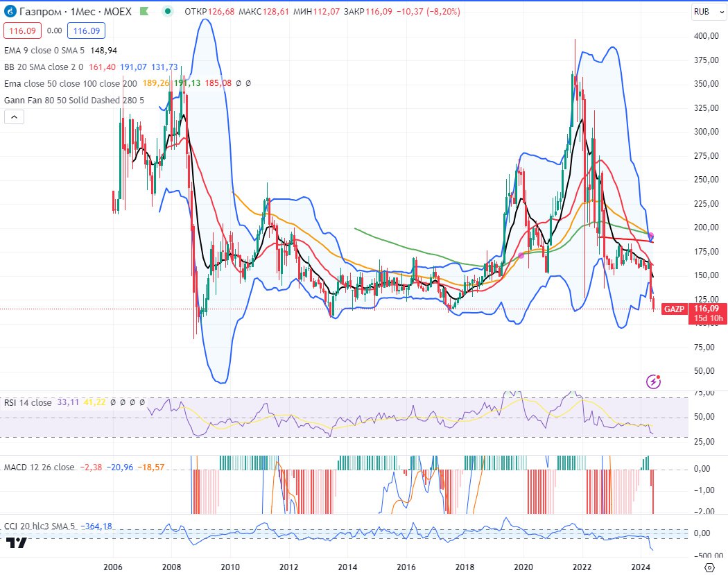Click the 2008 label on the time axis
The image size is (728, 575).
(171, 567)
